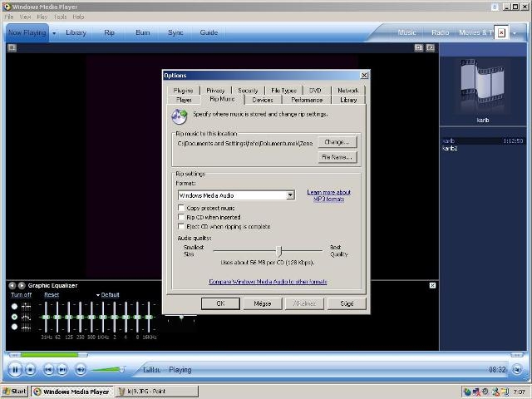The width and height of the screenshot is (532, 399).
Task: Switch to the Paint taskbar window
Action: (157, 392)
